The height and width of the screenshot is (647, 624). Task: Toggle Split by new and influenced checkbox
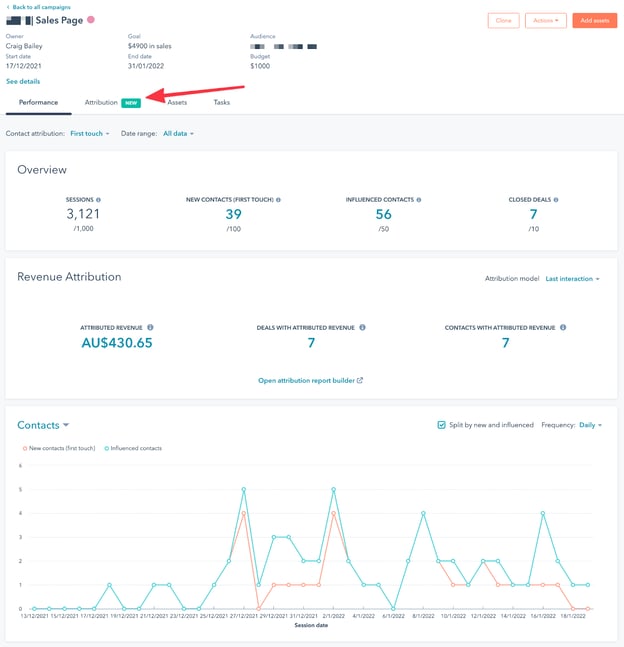click(441, 425)
